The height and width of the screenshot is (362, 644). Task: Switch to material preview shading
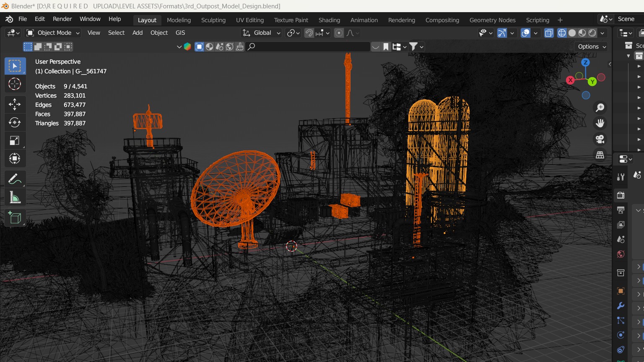582,33
